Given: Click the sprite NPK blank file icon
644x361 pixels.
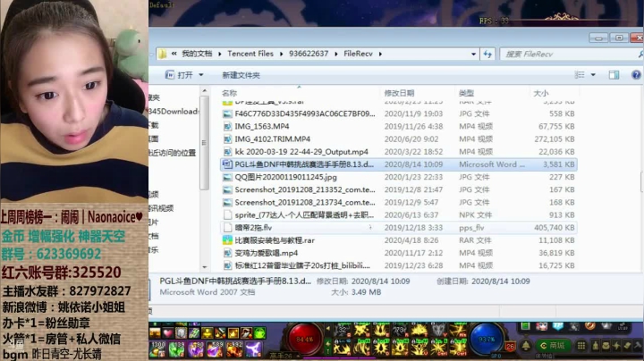Looking at the screenshot, I should (x=227, y=215).
